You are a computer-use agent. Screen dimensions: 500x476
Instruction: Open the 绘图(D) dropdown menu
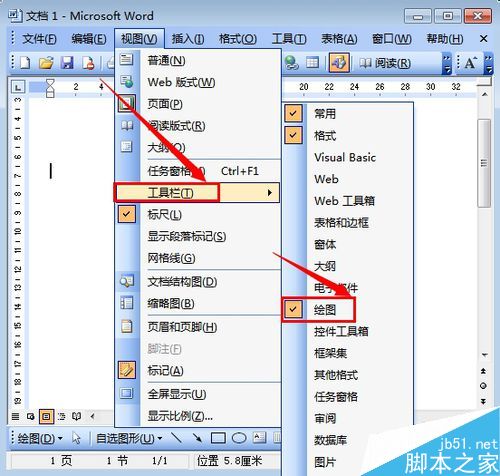40,438
